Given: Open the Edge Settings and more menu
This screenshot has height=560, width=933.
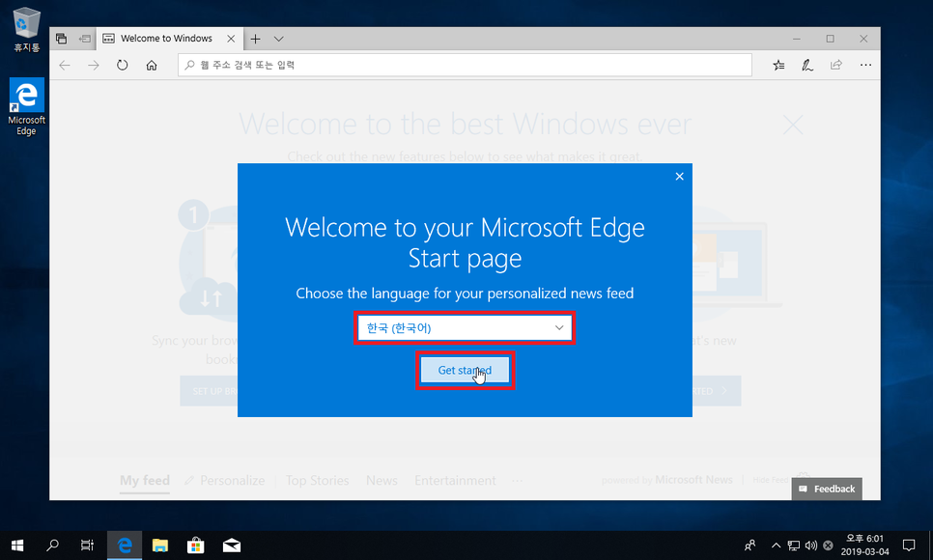Looking at the screenshot, I should click(x=865, y=65).
